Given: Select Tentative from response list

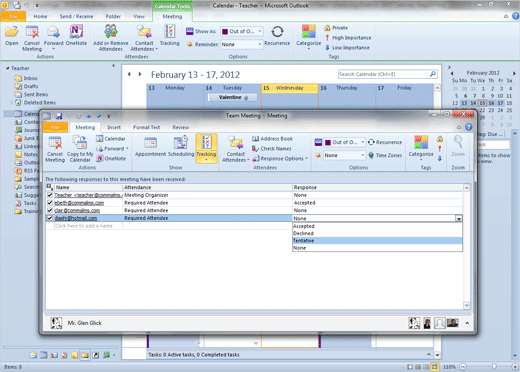Looking at the screenshot, I should click(x=377, y=241).
